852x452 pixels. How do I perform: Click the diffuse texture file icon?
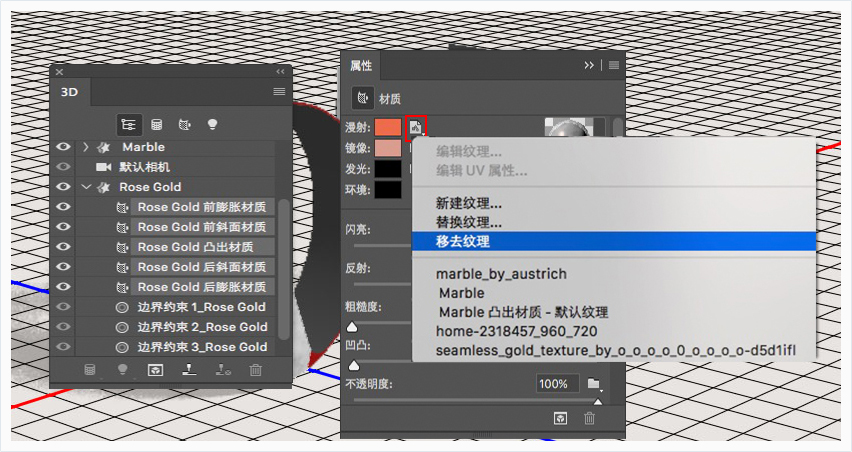[416, 127]
